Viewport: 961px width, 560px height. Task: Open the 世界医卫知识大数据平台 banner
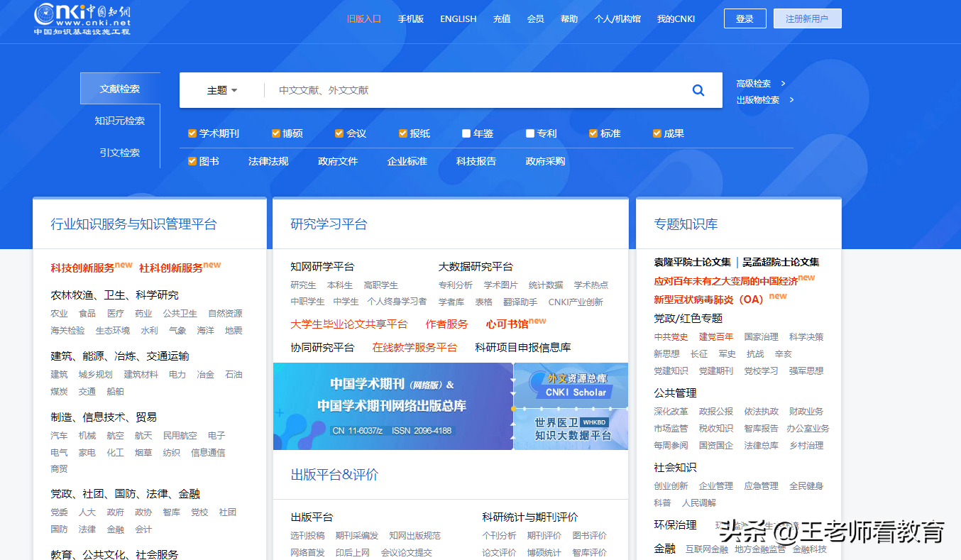pyautogui.click(x=571, y=429)
